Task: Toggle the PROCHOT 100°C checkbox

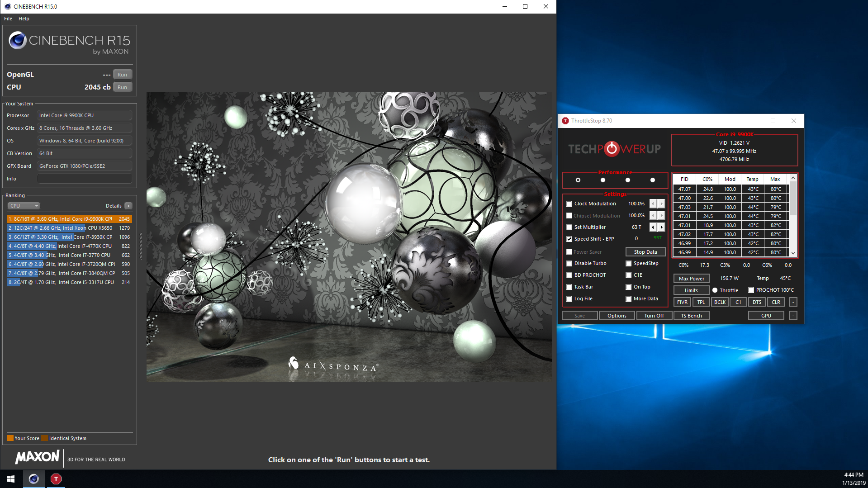Action: point(751,290)
